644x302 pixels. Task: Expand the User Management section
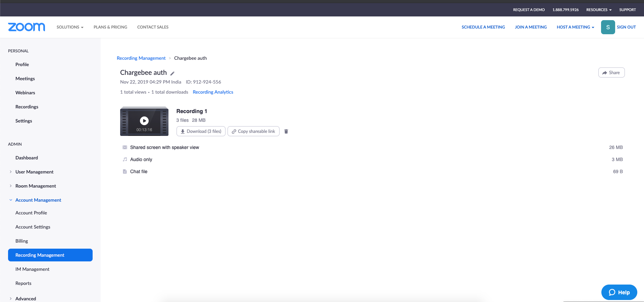tap(11, 172)
